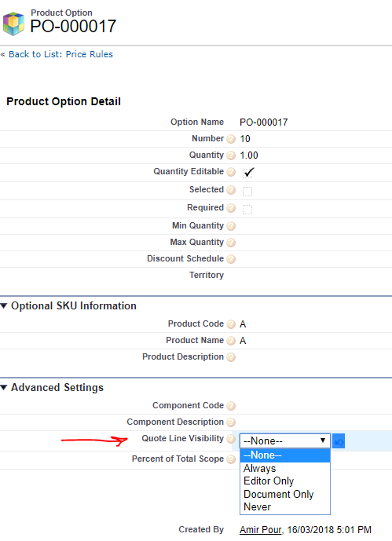The image size is (392, 541).
Task: Click the blue undo icon beside Quote Line Visibility
Action: coord(339,441)
